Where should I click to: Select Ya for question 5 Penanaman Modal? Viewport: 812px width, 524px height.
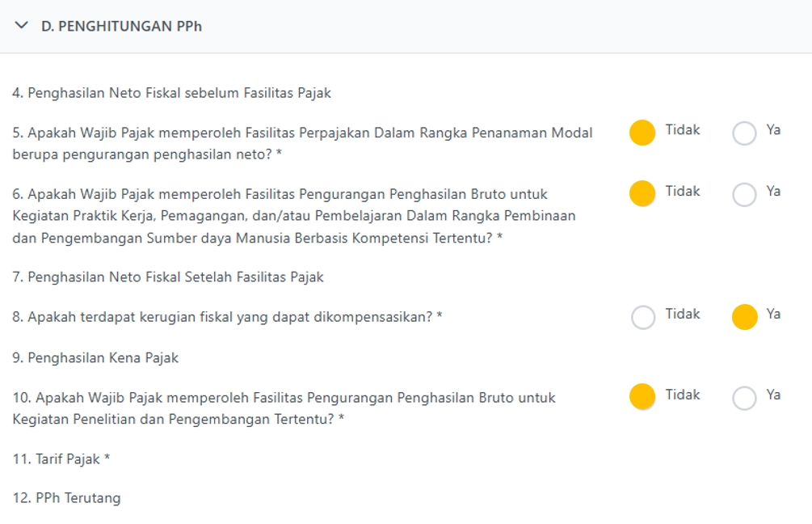click(x=744, y=133)
